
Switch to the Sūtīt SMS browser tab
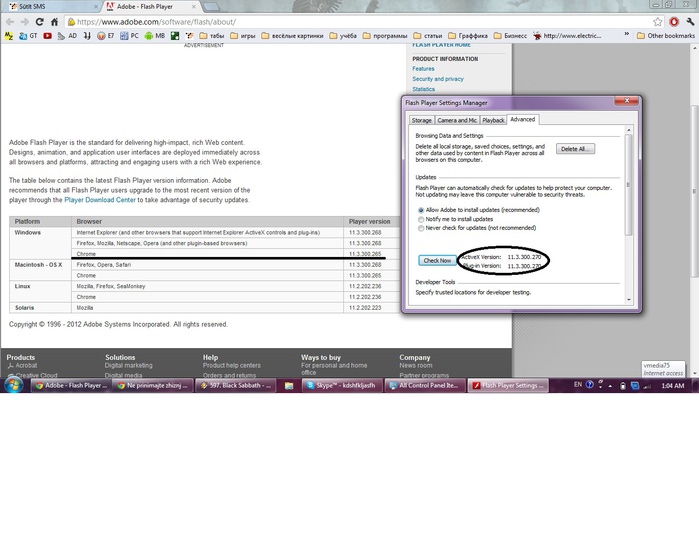pos(51,7)
